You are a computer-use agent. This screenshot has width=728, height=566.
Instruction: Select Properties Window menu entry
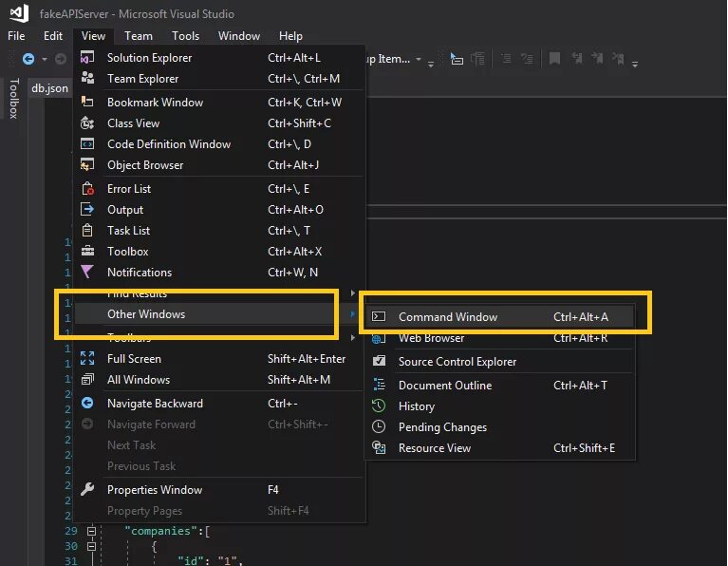pos(219,489)
